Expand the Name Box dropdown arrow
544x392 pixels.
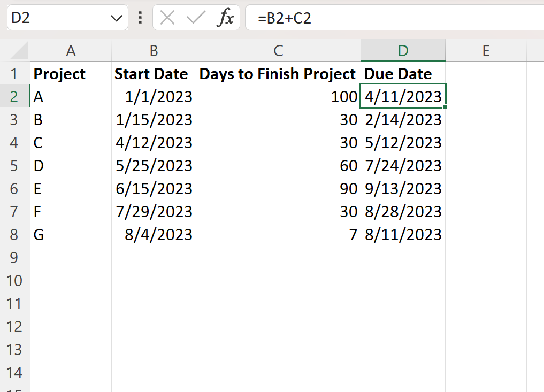[x=116, y=18]
